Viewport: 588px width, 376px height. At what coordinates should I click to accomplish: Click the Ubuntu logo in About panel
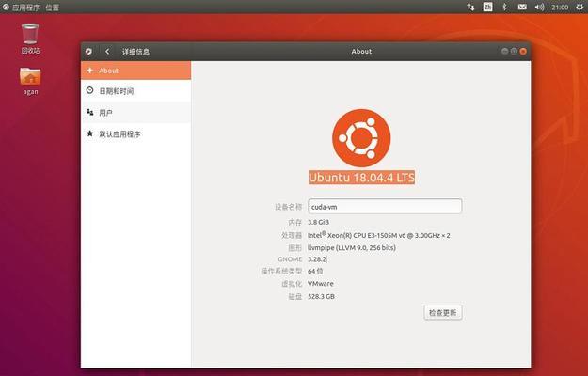361,138
